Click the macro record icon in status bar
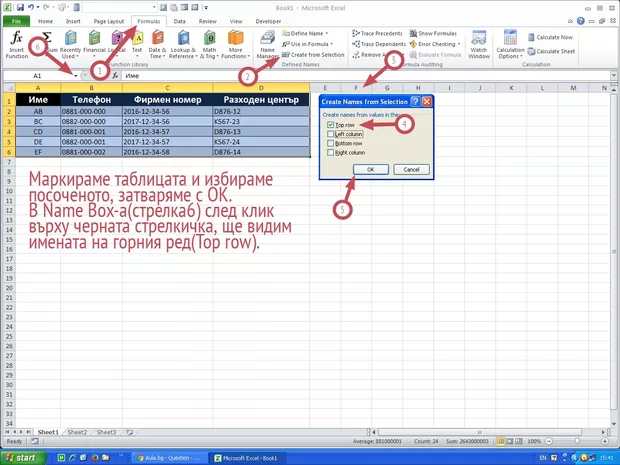This screenshot has width=620, height=465. coord(35,441)
